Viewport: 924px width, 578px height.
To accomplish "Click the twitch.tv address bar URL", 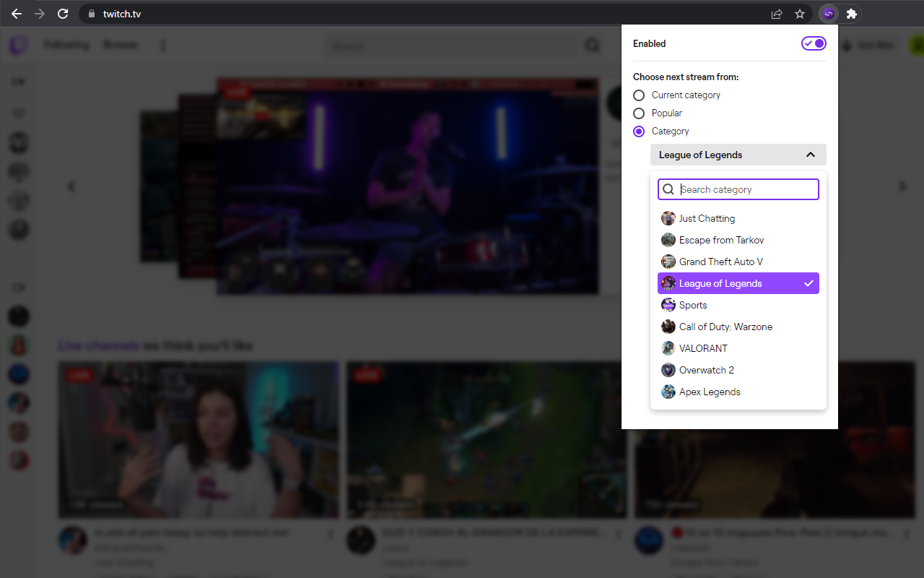I will [x=122, y=14].
